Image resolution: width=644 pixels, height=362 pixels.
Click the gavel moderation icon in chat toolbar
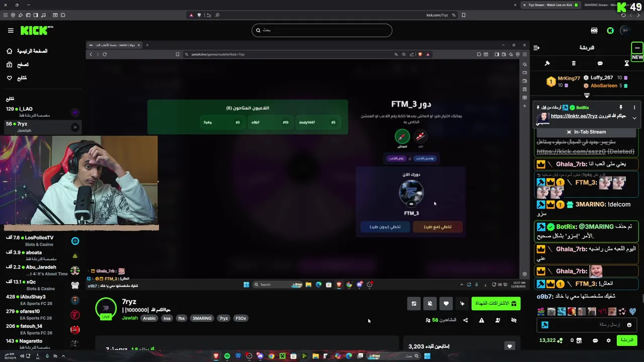[x=547, y=63]
